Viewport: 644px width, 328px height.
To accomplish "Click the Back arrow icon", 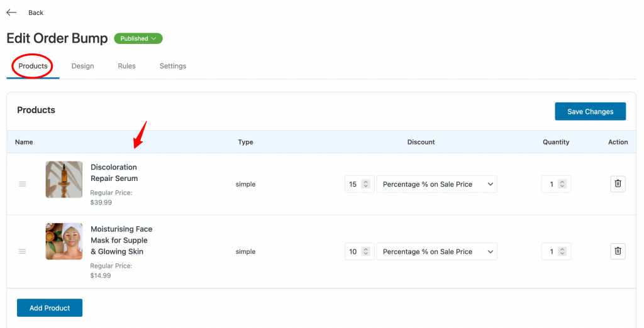I will point(11,13).
